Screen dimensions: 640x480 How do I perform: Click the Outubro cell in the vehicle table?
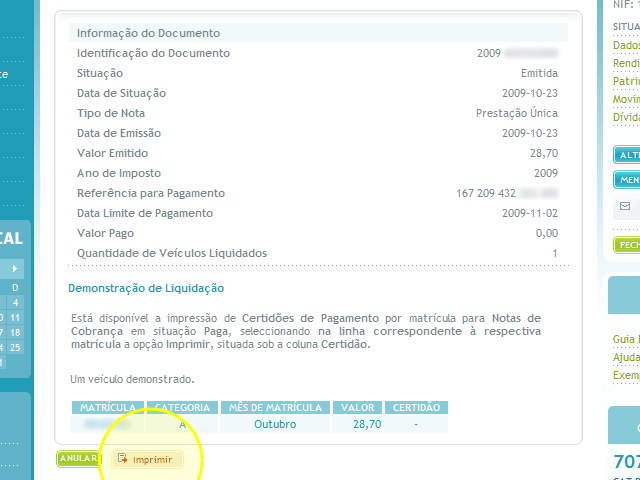(x=275, y=424)
